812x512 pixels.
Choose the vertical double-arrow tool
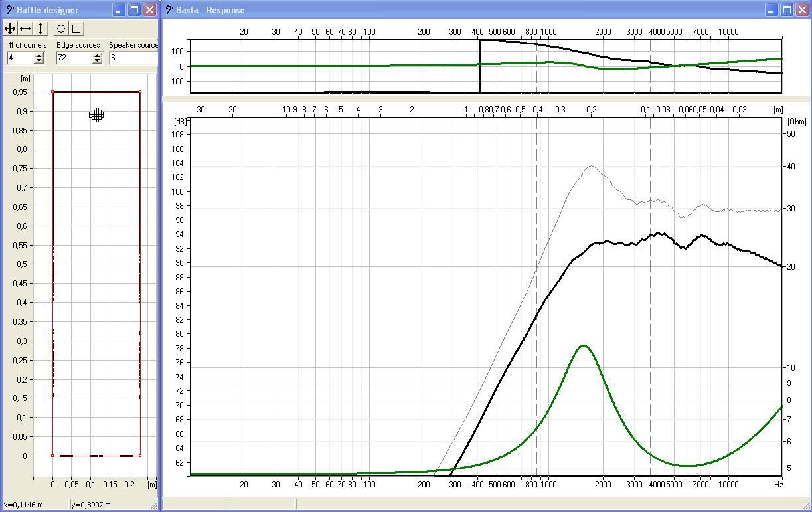tap(41, 29)
